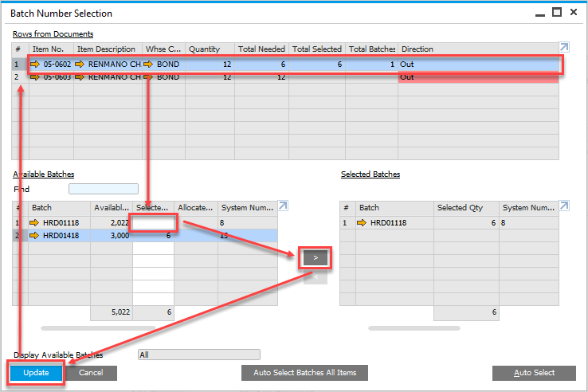Image resolution: width=588 pixels, height=392 pixels.
Task: Click the Total Needed column header
Action: coord(262,49)
